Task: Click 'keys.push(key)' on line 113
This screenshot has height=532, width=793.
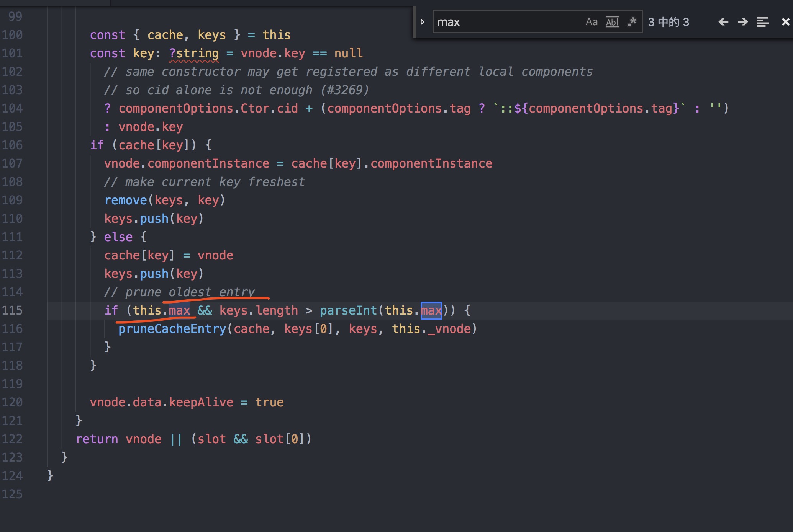Action: tap(154, 274)
